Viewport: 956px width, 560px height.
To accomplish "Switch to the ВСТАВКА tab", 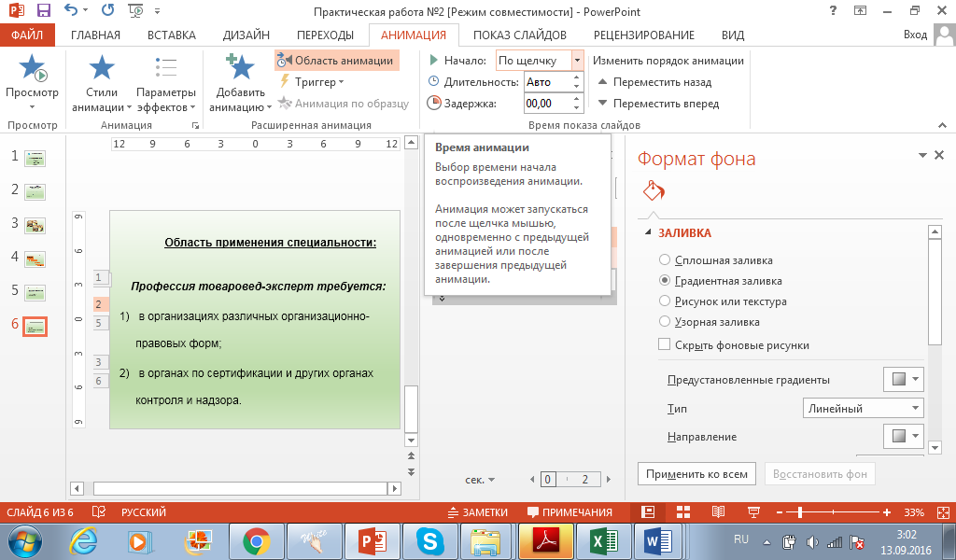I will 172,35.
